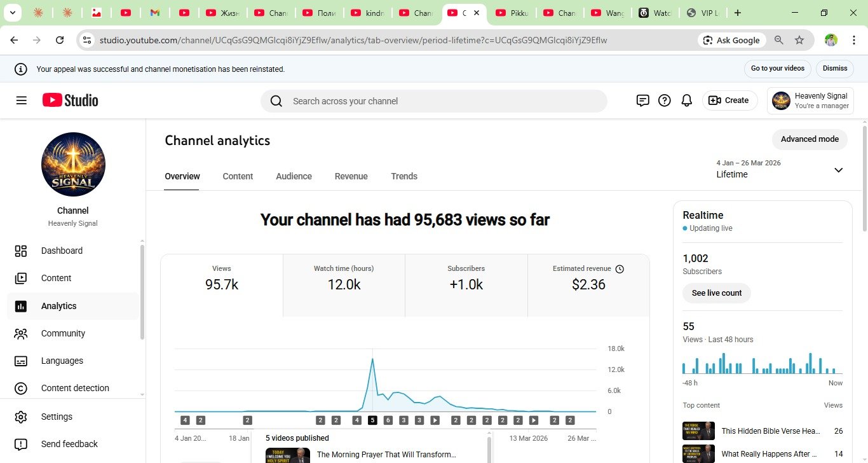The width and height of the screenshot is (868, 463).
Task: Click the Advanced mode button
Action: tap(809, 139)
